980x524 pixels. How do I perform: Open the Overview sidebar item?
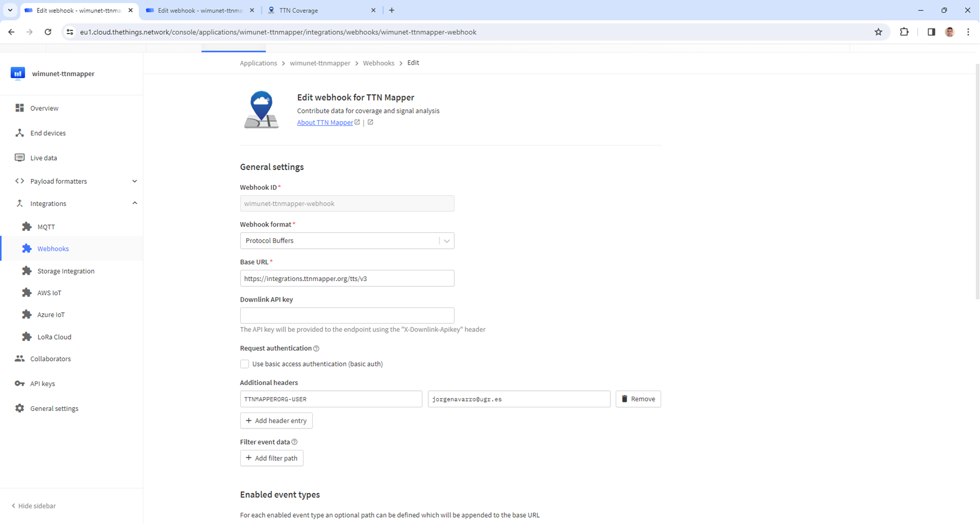tap(72, 108)
